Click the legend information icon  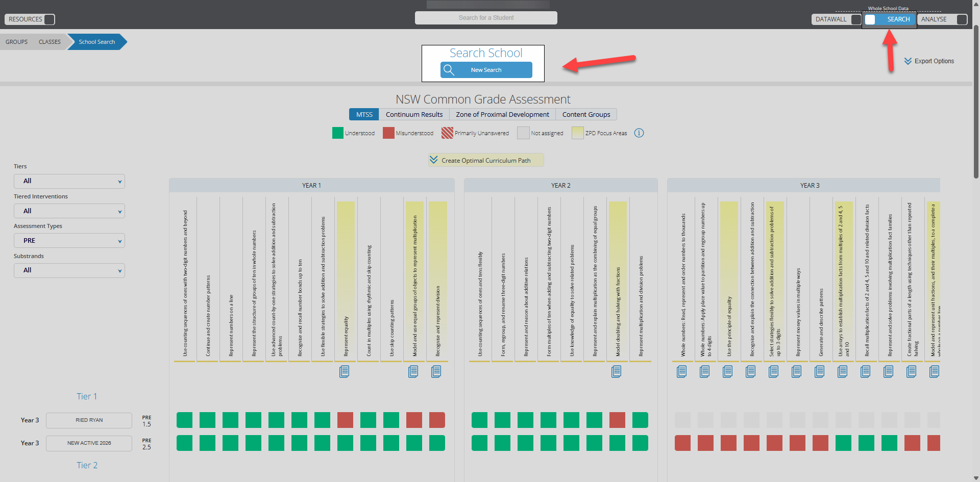coord(639,133)
